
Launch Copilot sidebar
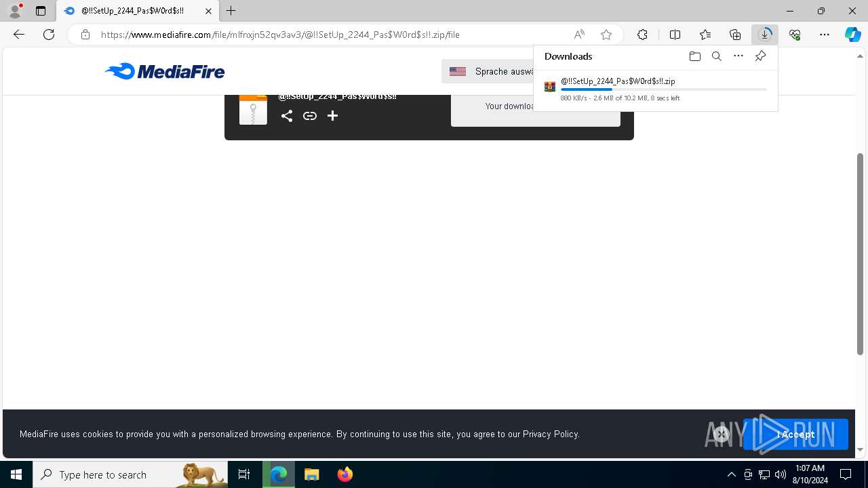coord(852,35)
